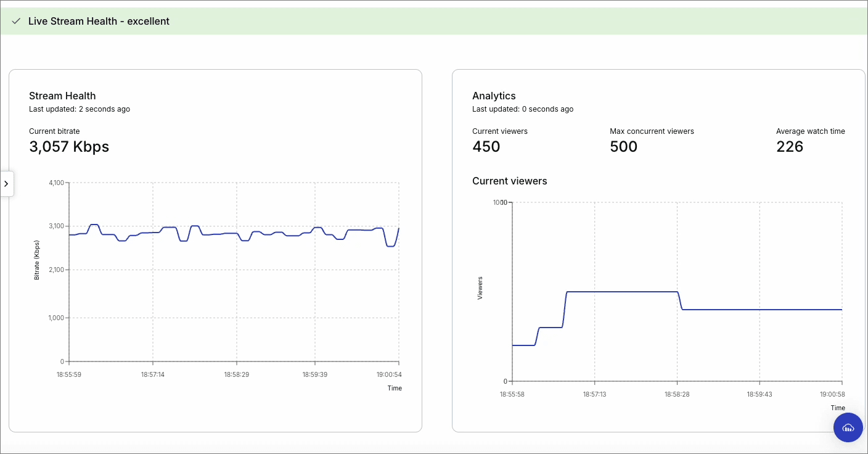Click the Stream Health last updated text

point(80,109)
